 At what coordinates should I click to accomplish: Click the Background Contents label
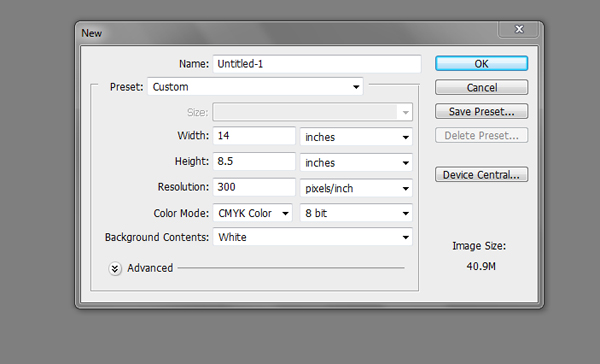pyautogui.click(x=157, y=237)
